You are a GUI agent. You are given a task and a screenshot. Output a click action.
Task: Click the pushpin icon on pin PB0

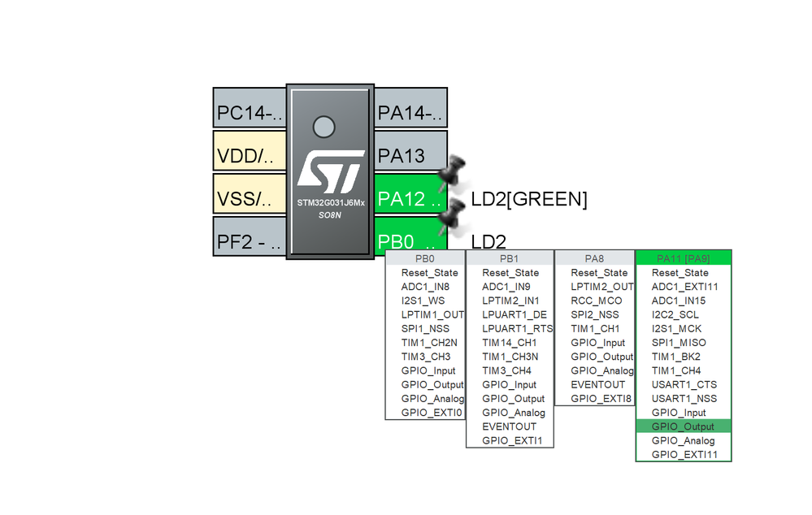coord(451,216)
